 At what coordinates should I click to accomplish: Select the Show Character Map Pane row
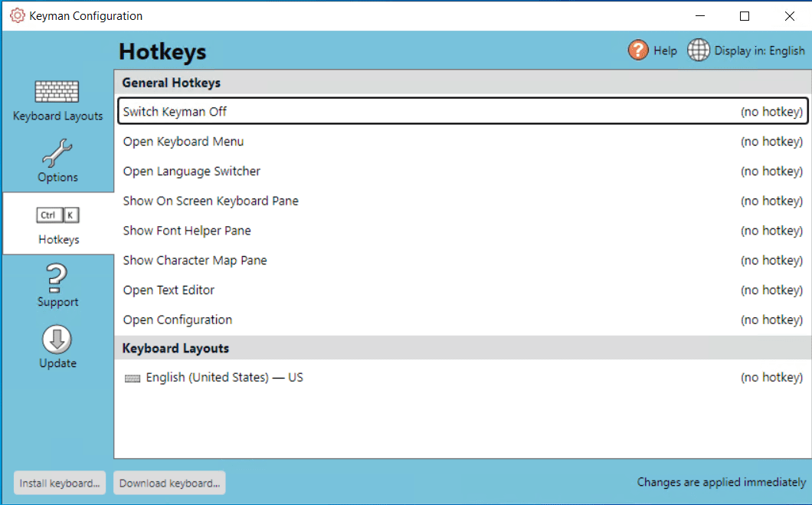[463, 260]
